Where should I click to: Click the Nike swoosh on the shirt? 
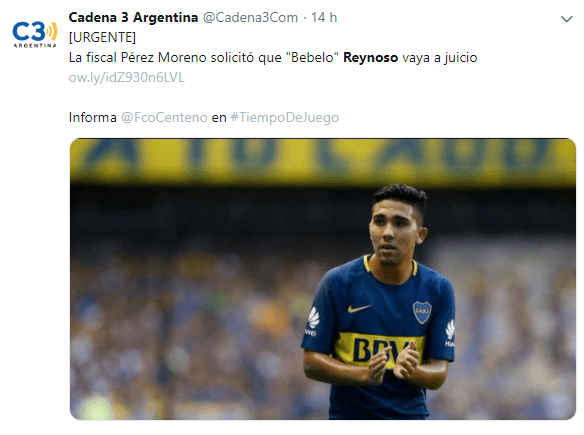(359, 308)
